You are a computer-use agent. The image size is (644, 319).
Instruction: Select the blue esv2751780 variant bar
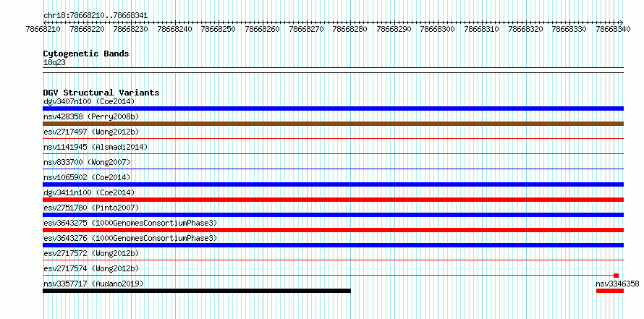tap(333, 215)
